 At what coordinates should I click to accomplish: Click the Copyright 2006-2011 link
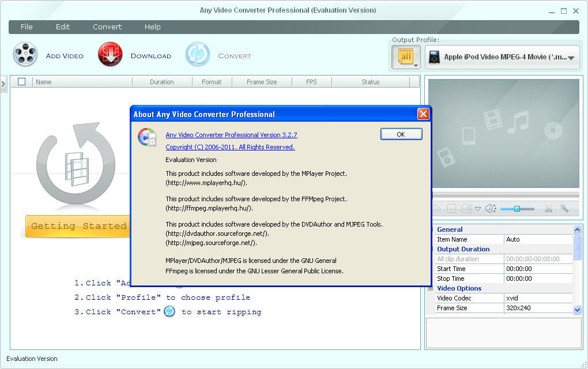230,147
